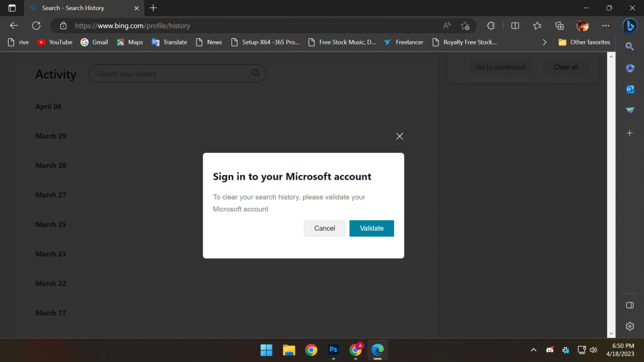The width and height of the screenshot is (644, 362).
Task: Show hidden tray icons chevron
Action: pyautogui.click(x=533, y=350)
